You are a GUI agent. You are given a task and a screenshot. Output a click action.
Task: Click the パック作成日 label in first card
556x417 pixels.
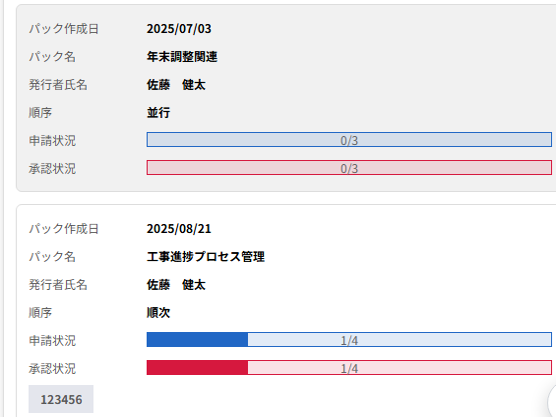pyautogui.click(x=64, y=29)
